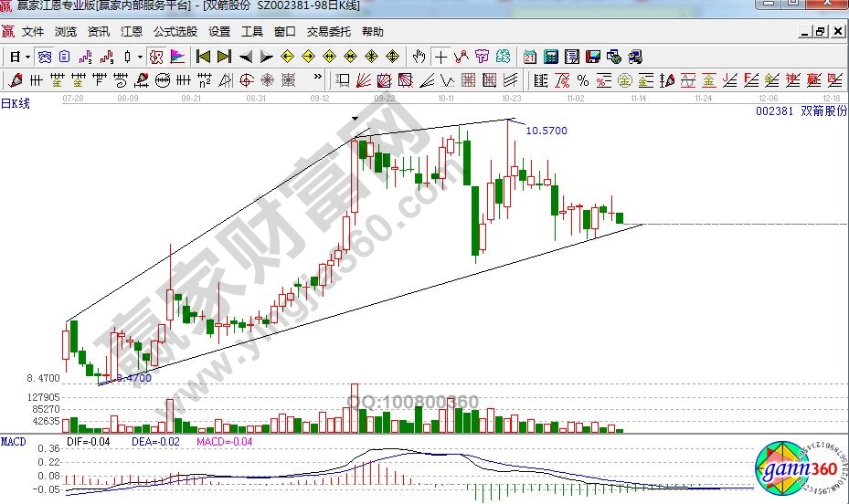Image resolution: width=849 pixels, height=504 pixels.
Task: Open the calendar icon showing 21
Action: click(x=531, y=57)
